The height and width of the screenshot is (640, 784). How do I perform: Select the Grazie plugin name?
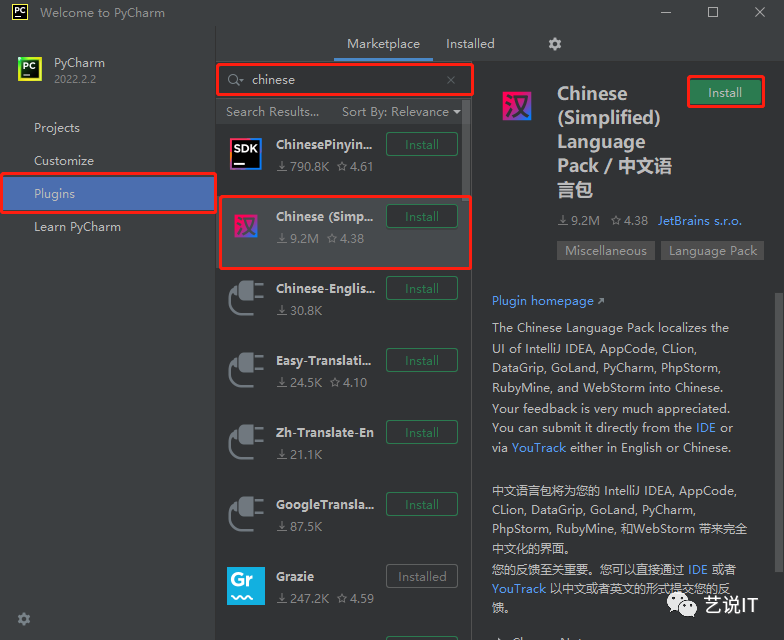point(295,576)
